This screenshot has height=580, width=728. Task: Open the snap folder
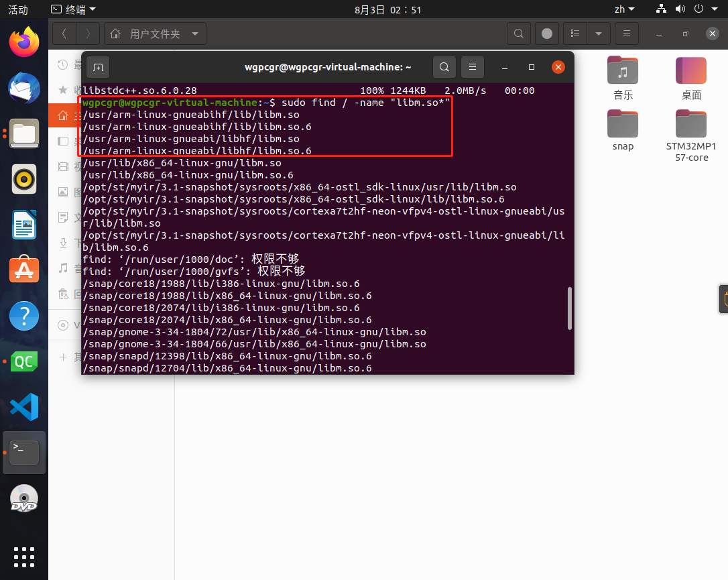point(623,131)
